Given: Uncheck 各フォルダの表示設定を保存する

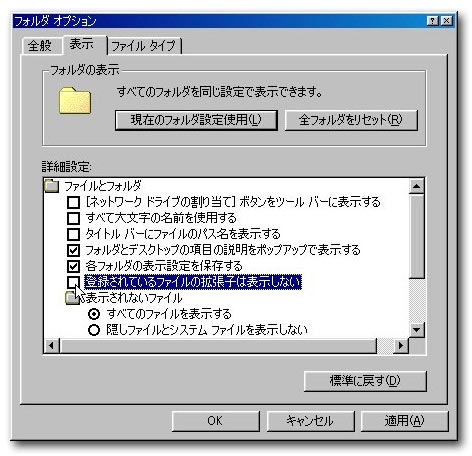Looking at the screenshot, I should tap(73, 266).
